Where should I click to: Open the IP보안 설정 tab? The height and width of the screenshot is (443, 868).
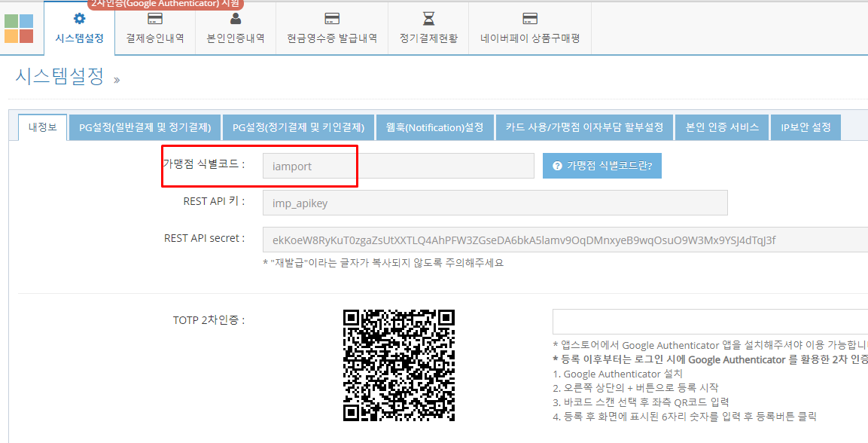[x=806, y=127]
